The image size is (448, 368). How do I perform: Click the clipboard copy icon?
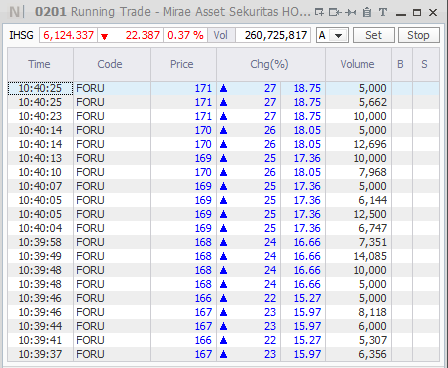(x=367, y=13)
